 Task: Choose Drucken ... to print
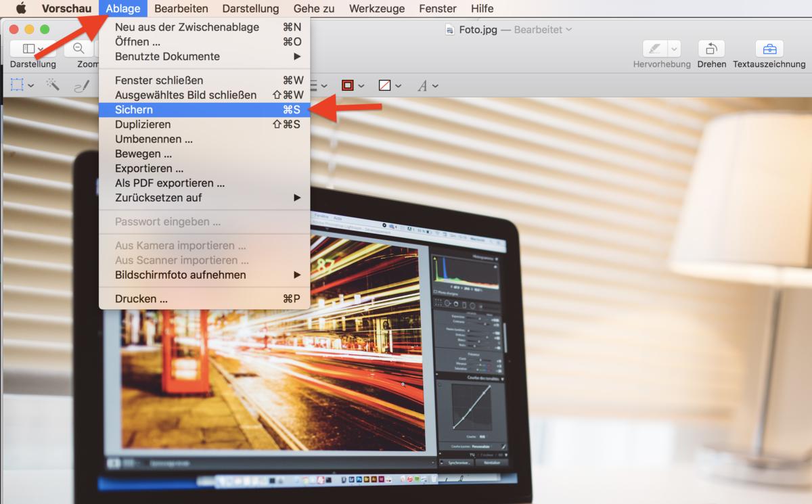pyautogui.click(x=204, y=298)
